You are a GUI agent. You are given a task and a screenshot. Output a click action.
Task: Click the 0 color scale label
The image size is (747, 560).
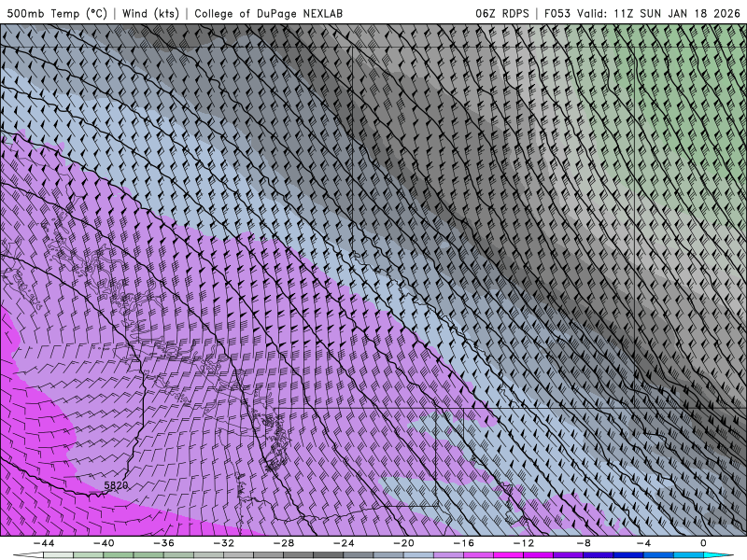pos(703,543)
